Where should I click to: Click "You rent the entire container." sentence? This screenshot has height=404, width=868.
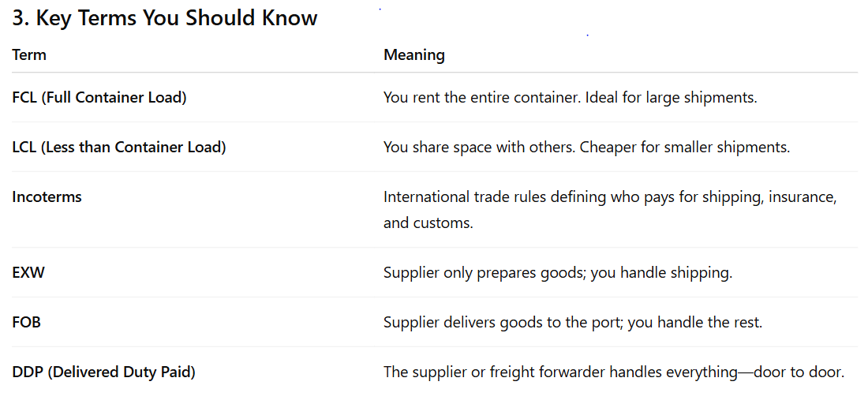481,98
